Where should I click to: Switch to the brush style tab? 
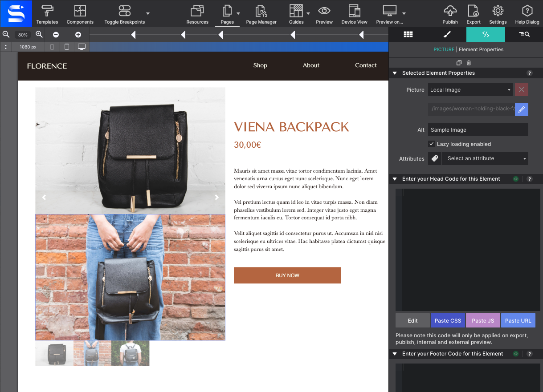447,34
